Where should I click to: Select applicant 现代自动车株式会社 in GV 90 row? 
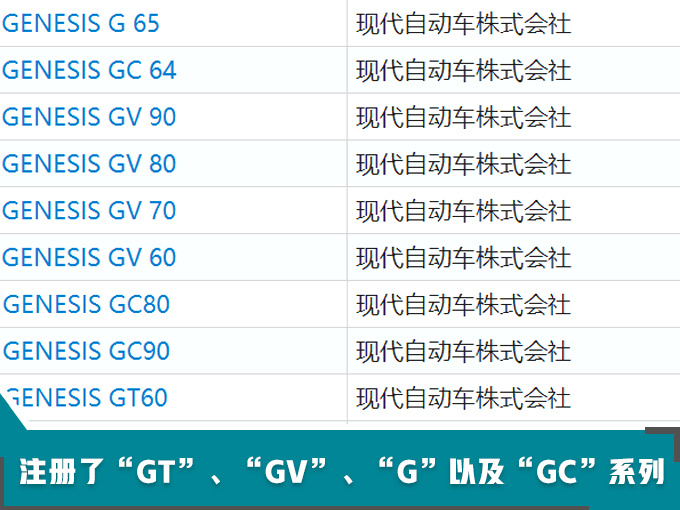tap(463, 118)
